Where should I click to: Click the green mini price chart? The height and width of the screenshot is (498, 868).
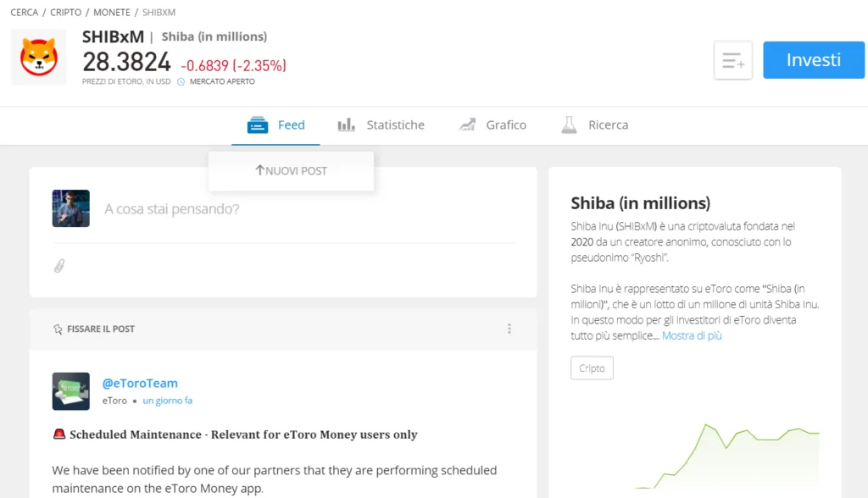tap(726, 456)
